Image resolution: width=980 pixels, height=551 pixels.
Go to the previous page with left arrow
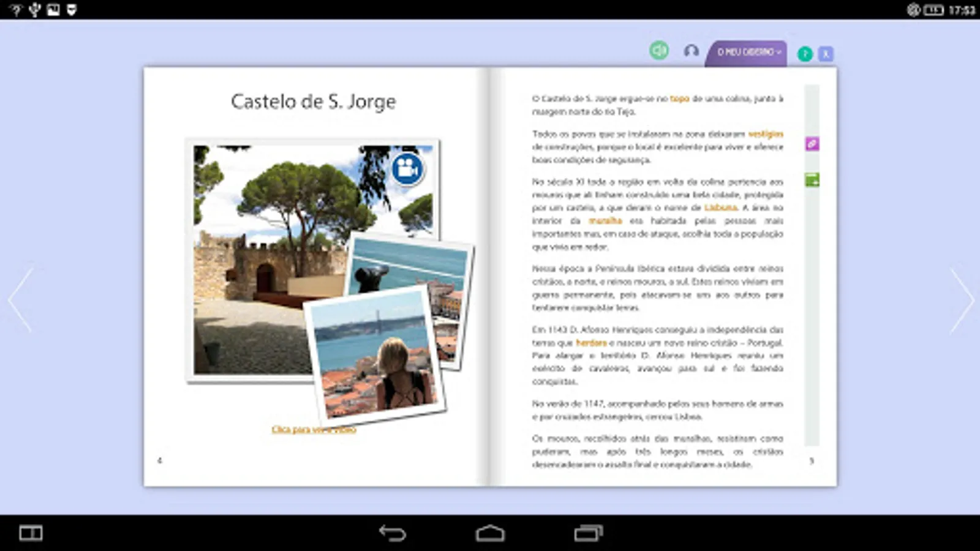20,300
